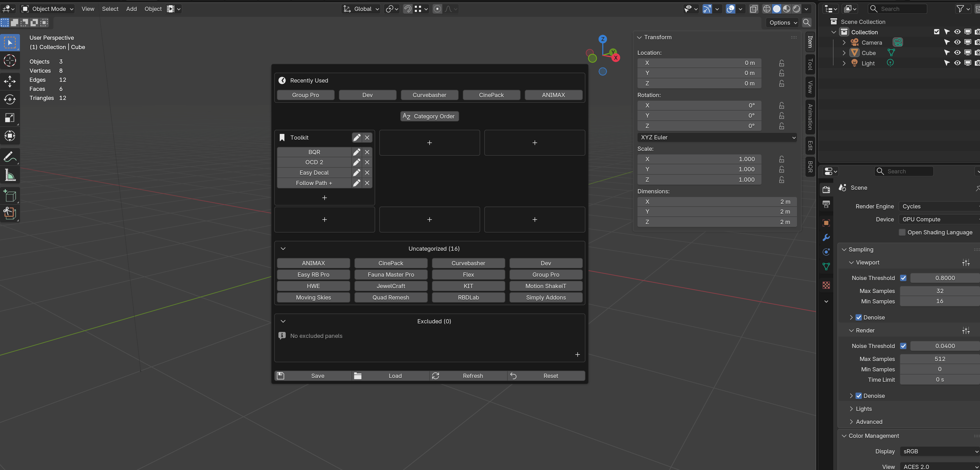The width and height of the screenshot is (980, 470).
Task: Click the pencil icon next to Toolkit
Action: 356,138
